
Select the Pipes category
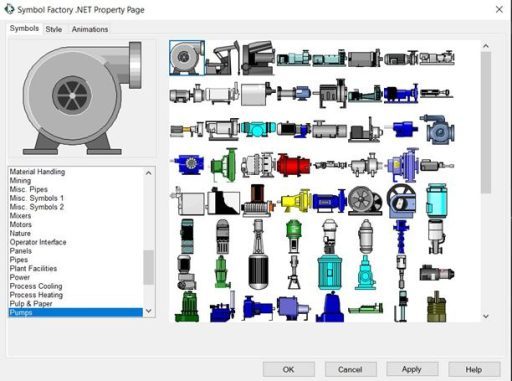point(19,260)
